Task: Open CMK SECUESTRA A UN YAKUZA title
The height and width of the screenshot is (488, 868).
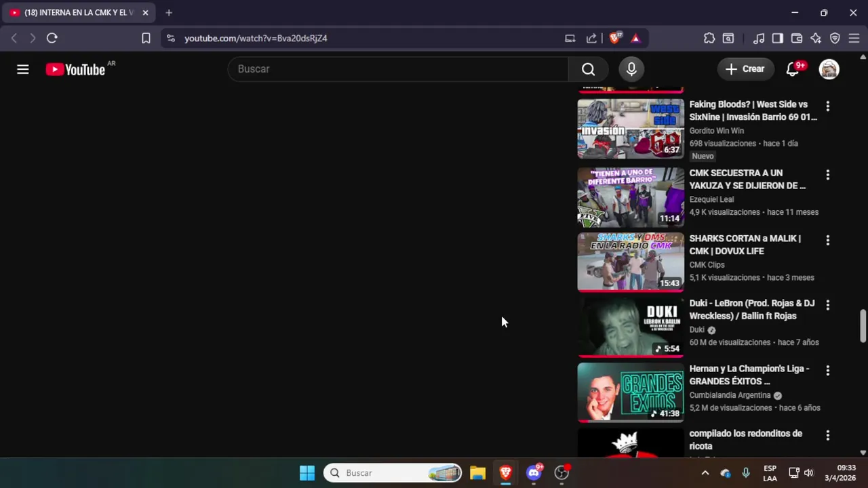Action: [747, 179]
